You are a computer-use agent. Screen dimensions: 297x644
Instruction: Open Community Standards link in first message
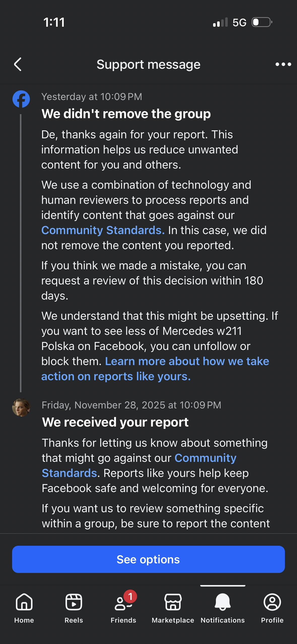pos(103,230)
